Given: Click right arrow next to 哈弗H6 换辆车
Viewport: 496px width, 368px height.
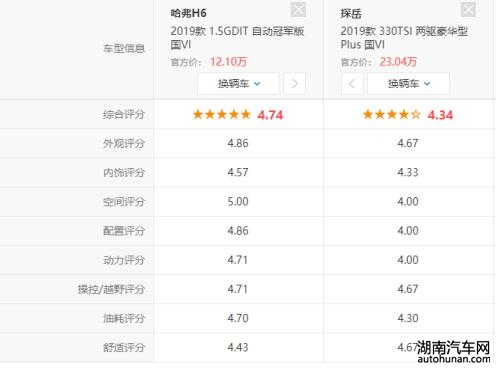Looking at the screenshot, I should (294, 83).
